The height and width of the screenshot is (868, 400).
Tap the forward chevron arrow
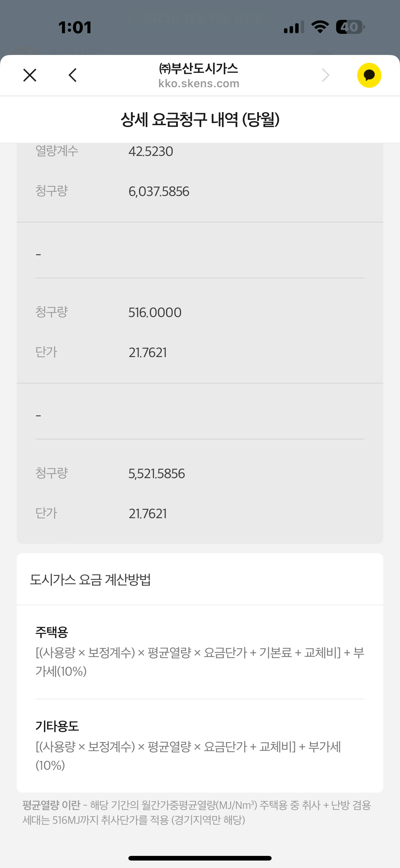325,75
